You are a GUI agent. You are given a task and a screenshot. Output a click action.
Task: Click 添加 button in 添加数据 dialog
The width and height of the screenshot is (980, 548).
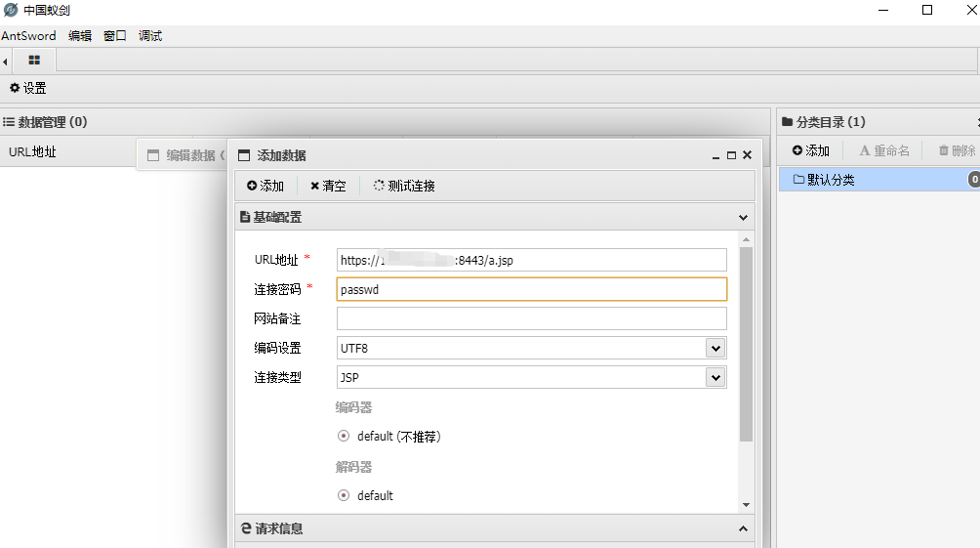click(x=265, y=186)
